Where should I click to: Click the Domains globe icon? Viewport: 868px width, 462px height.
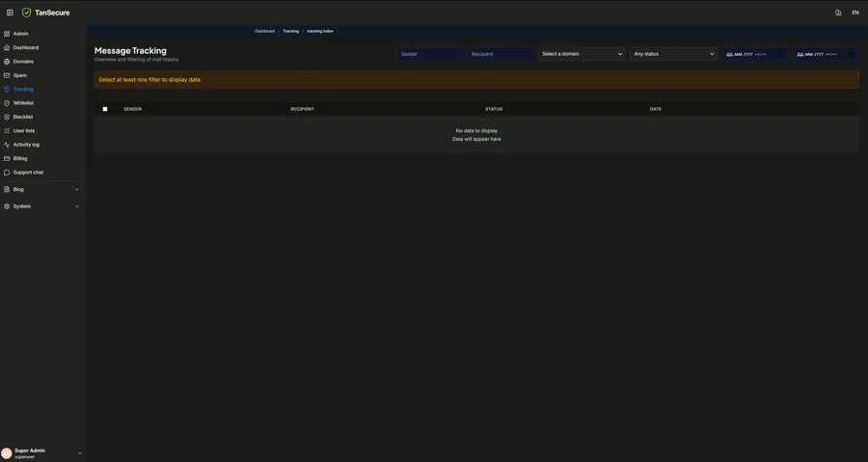coord(7,62)
